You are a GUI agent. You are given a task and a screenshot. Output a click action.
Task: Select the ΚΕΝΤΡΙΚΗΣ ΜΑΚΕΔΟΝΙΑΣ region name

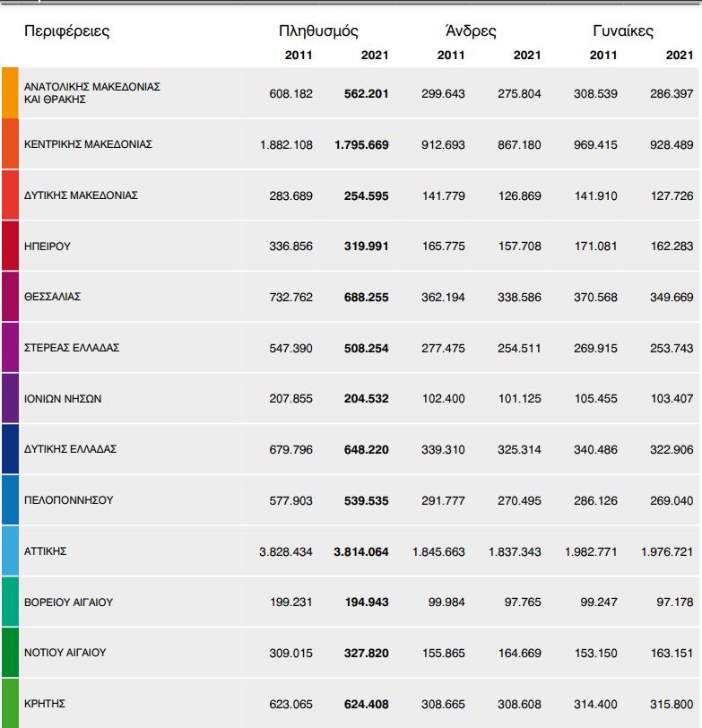click(88, 143)
